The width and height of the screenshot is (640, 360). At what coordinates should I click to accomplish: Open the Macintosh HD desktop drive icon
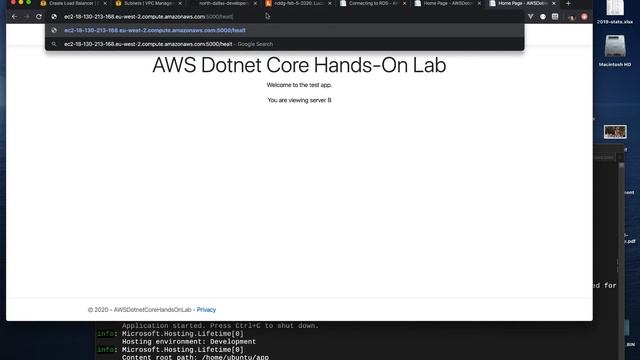(615, 51)
